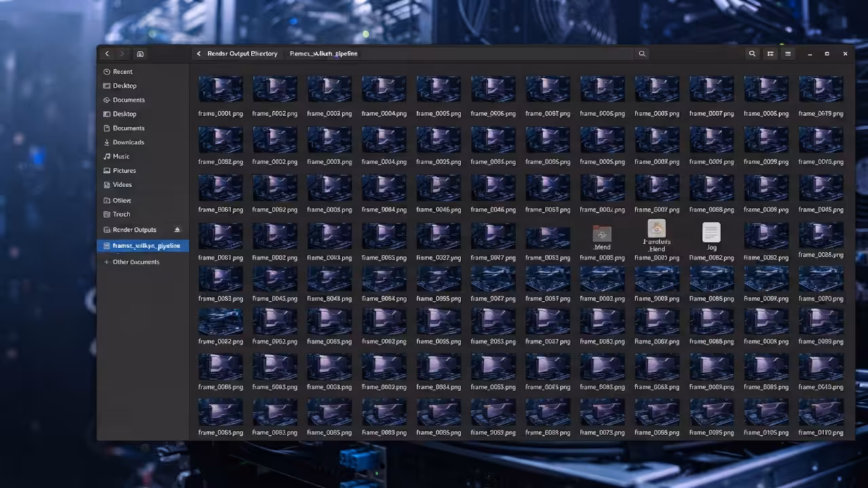Select thumbnail frame_0029.png
Viewport: 868px width, 488px height.
click(766, 140)
